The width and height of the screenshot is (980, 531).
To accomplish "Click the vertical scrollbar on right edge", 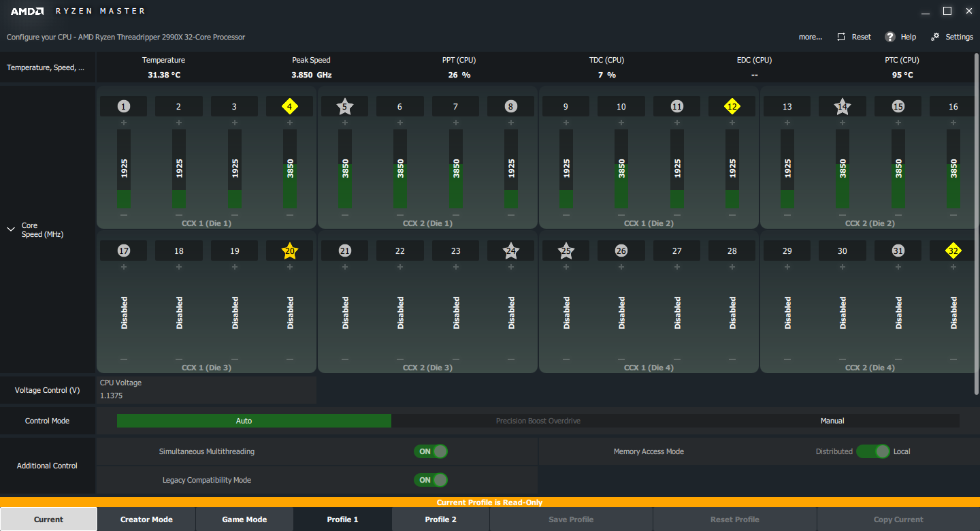I will pyautogui.click(x=977, y=225).
